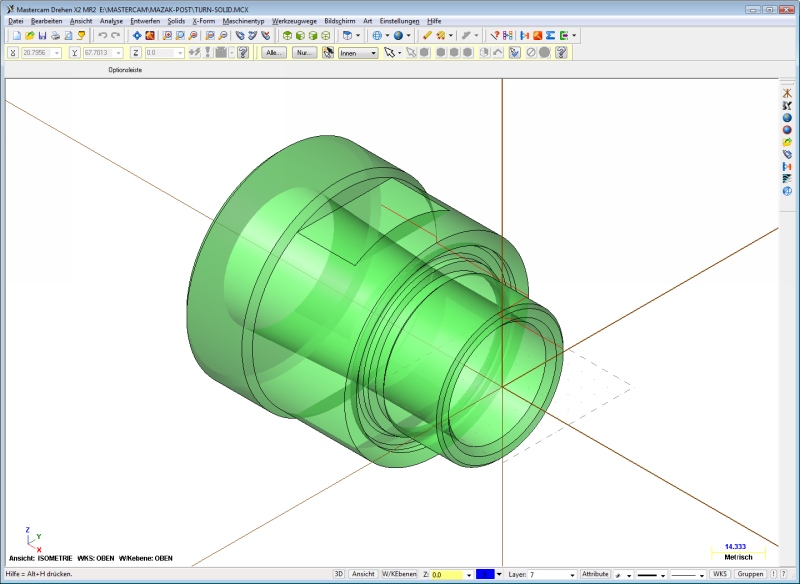Click the W/KEbenen button
Screen dimensions: 800x584
click(x=399, y=574)
